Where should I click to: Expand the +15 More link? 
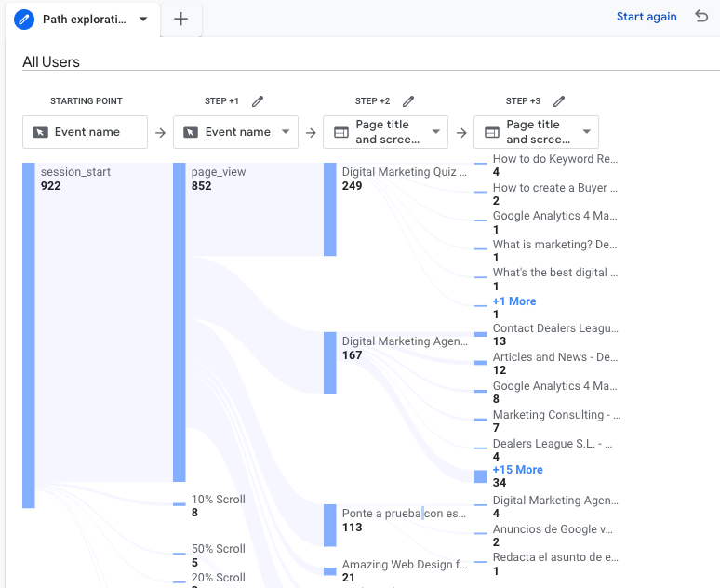(x=517, y=470)
